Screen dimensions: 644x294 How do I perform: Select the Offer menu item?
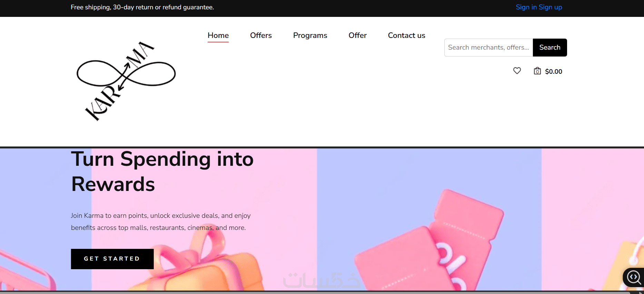point(357,35)
